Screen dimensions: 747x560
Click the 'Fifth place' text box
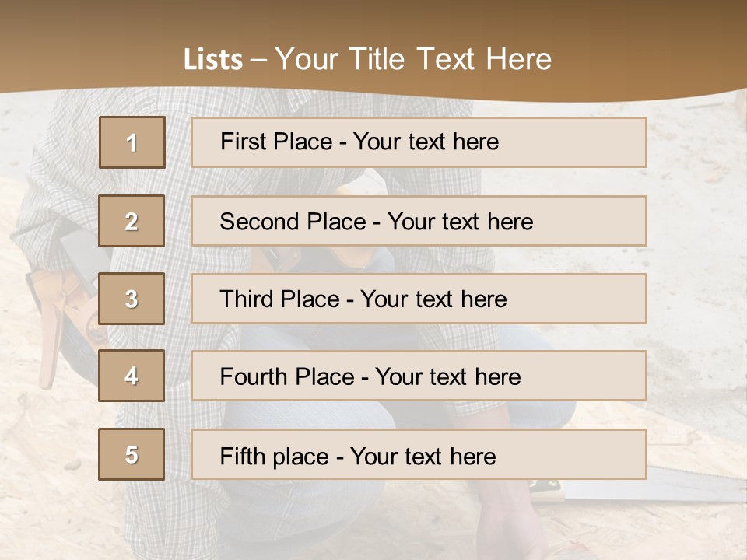click(x=419, y=454)
